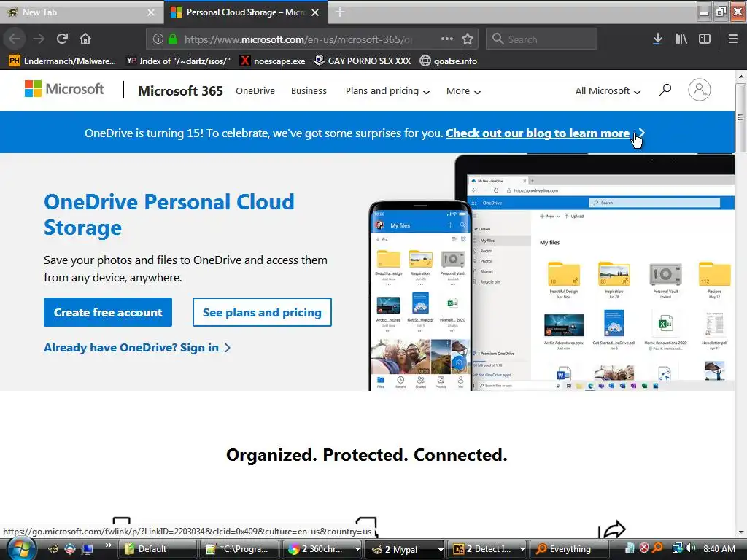The width and height of the screenshot is (747, 560).
Task: Click See plans and pricing button
Action: pyautogui.click(x=262, y=312)
